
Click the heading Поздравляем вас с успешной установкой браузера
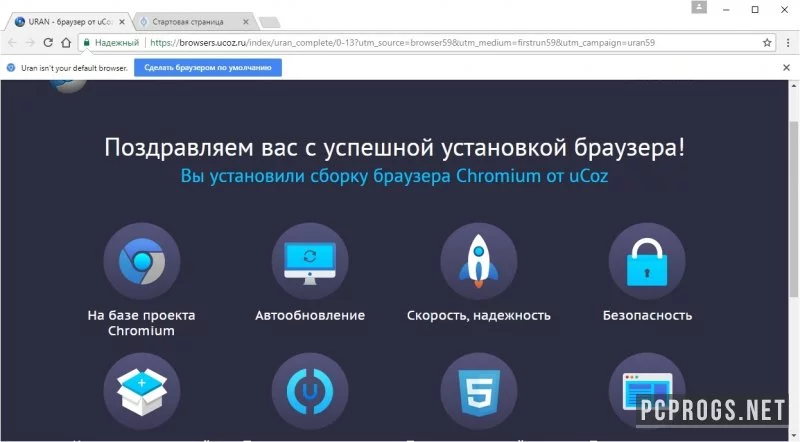(394, 148)
